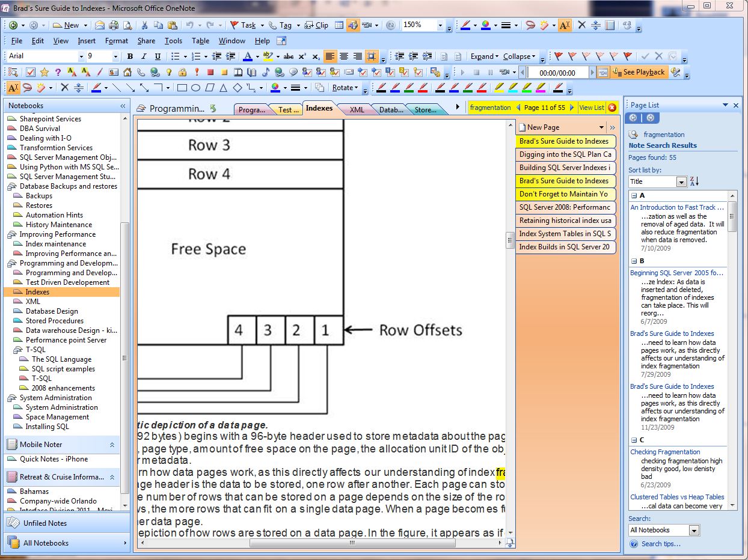Viewport: 748px width, 560px height.
Task: Click the audio time 00:00/00:00 field
Action: tap(557, 73)
